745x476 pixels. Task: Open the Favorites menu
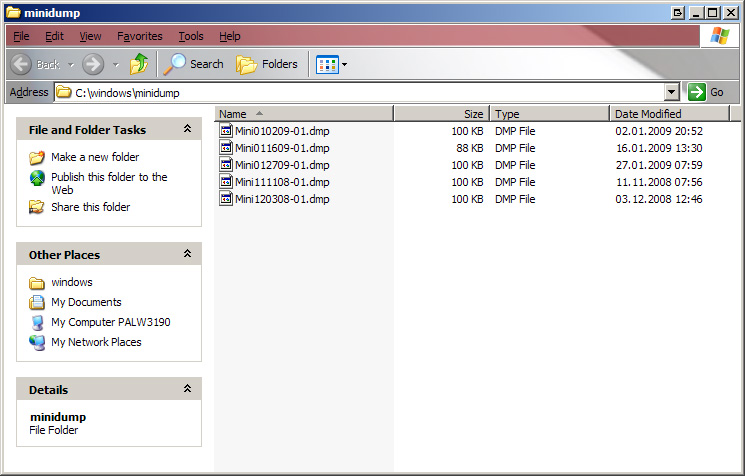[x=140, y=36]
